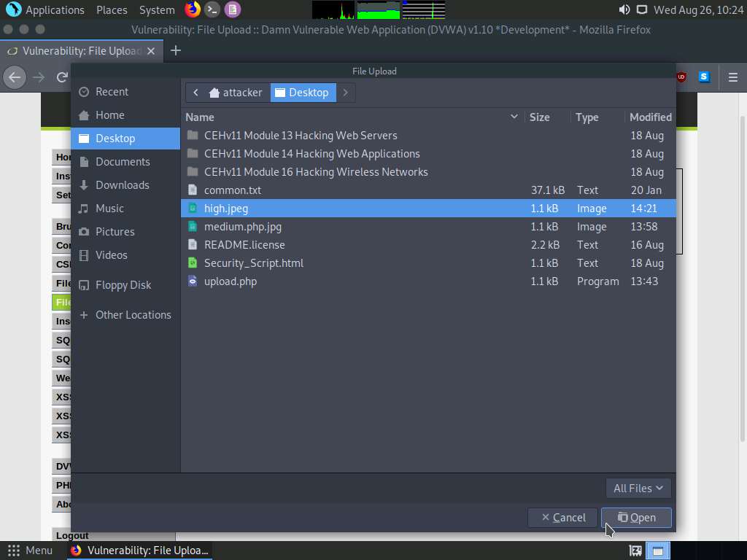Click the application grid icon on the taskbar
The image size is (747, 560).
pyautogui.click(x=13, y=551)
